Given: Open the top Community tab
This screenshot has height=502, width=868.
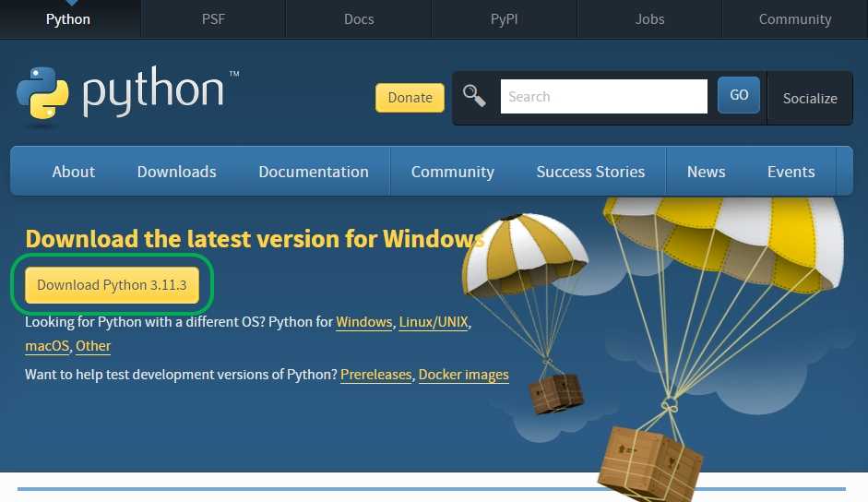Looking at the screenshot, I should [x=794, y=18].
